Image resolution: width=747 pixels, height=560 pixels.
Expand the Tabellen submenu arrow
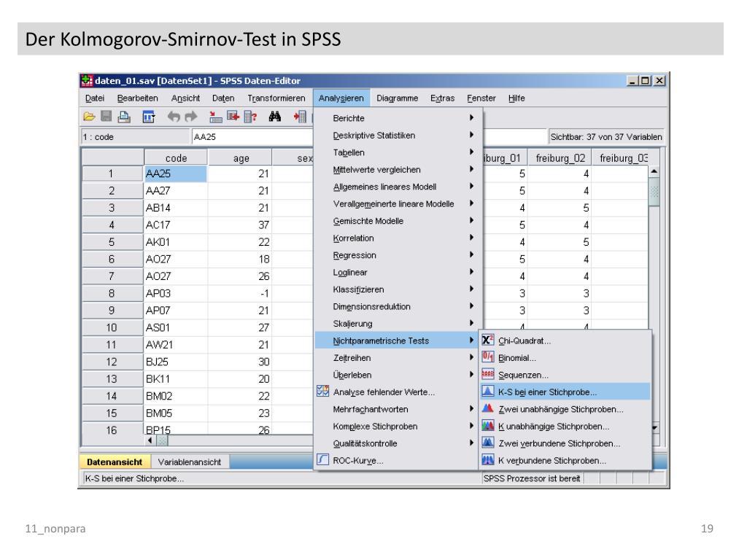coord(471,152)
